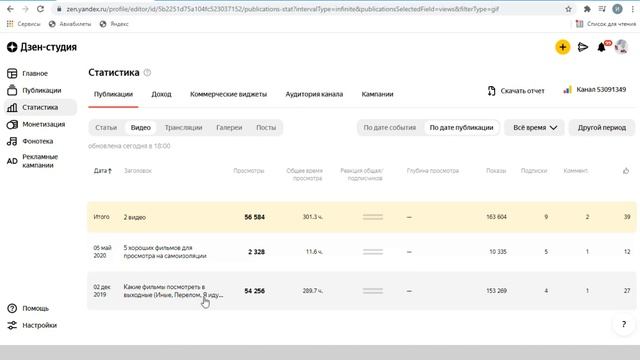Open Фонотека in the sidebar

[x=30, y=141]
